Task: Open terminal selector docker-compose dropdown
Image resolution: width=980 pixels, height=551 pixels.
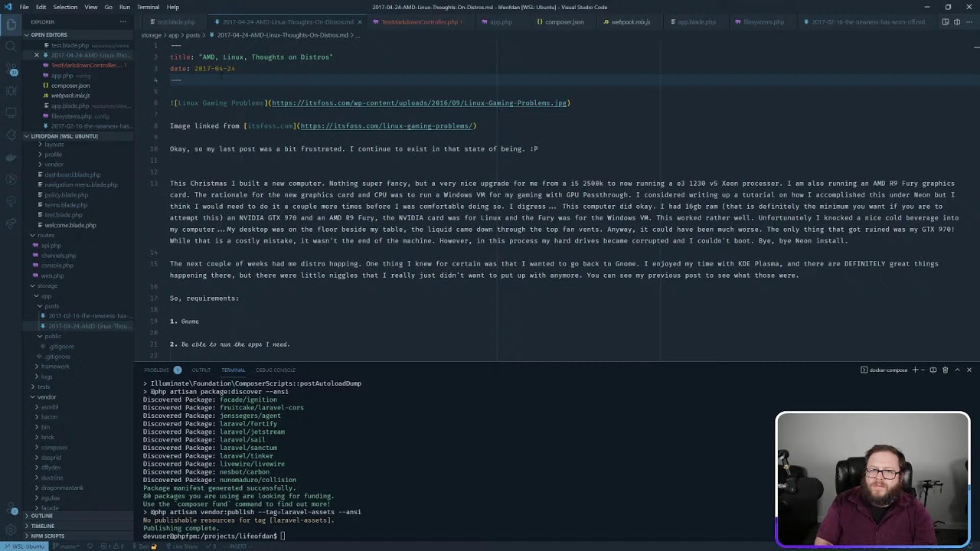Action: tap(884, 370)
